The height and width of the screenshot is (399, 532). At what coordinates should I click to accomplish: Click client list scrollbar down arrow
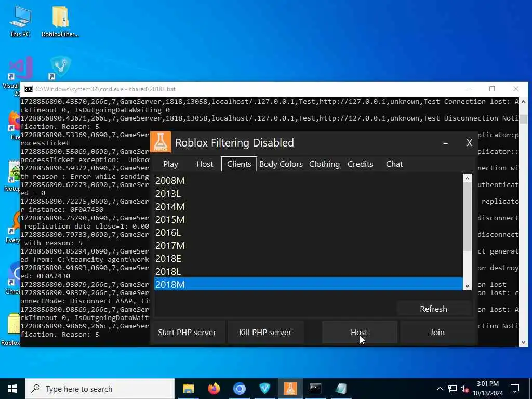[467, 286]
